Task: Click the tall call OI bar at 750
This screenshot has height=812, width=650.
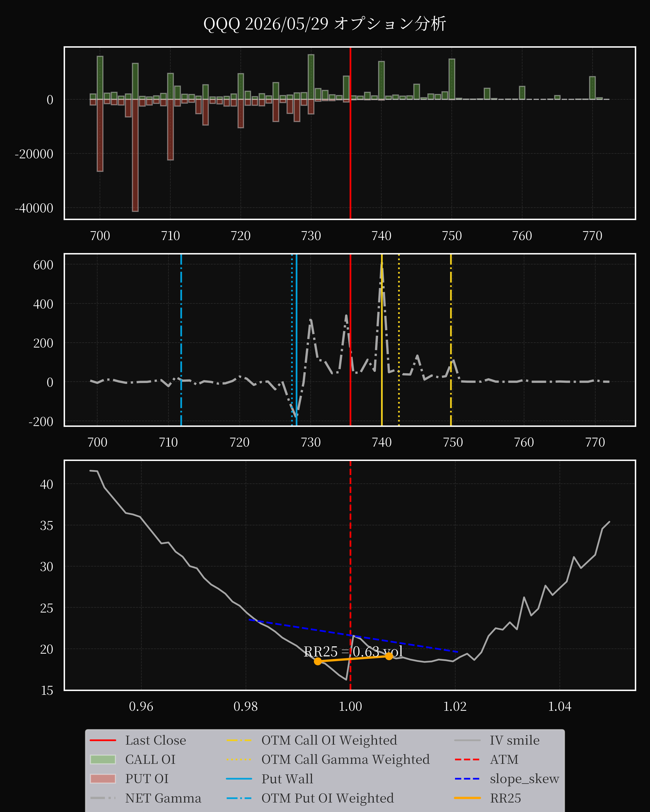Action: pyautogui.click(x=452, y=79)
